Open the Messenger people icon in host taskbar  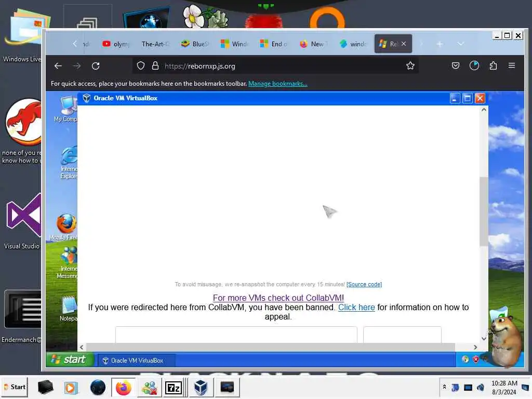click(x=149, y=388)
